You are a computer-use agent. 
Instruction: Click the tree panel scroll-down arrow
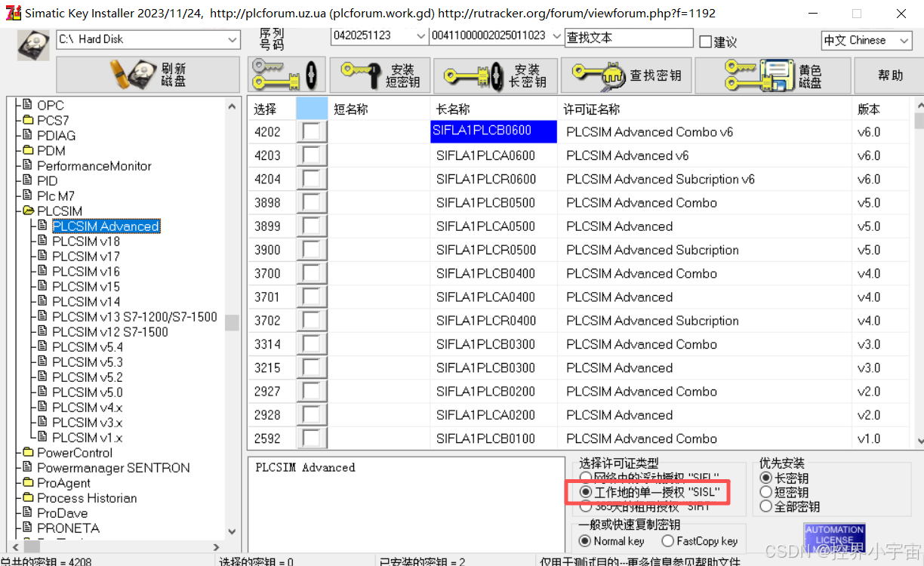(232, 531)
